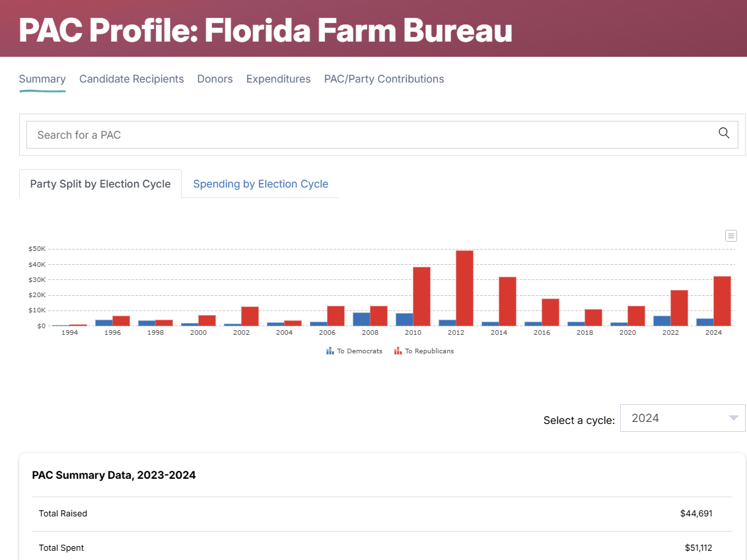Click the search magnifier icon
The height and width of the screenshot is (560, 747).
pyautogui.click(x=724, y=133)
